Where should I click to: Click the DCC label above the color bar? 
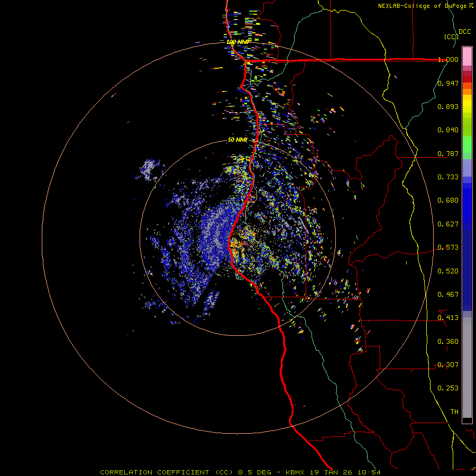pyautogui.click(x=465, y=32)
